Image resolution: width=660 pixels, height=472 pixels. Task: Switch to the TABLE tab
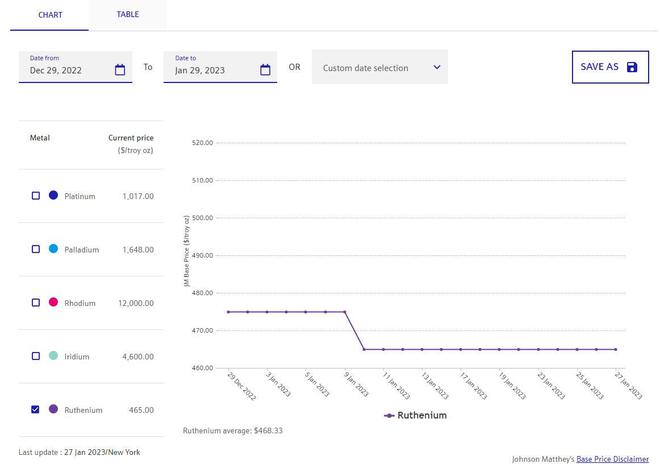127,15
